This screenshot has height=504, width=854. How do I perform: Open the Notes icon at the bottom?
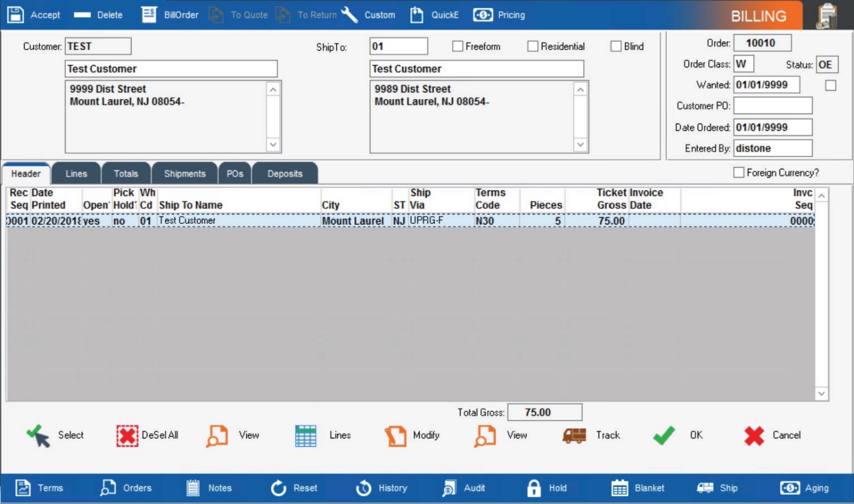(x=193, y=488)
